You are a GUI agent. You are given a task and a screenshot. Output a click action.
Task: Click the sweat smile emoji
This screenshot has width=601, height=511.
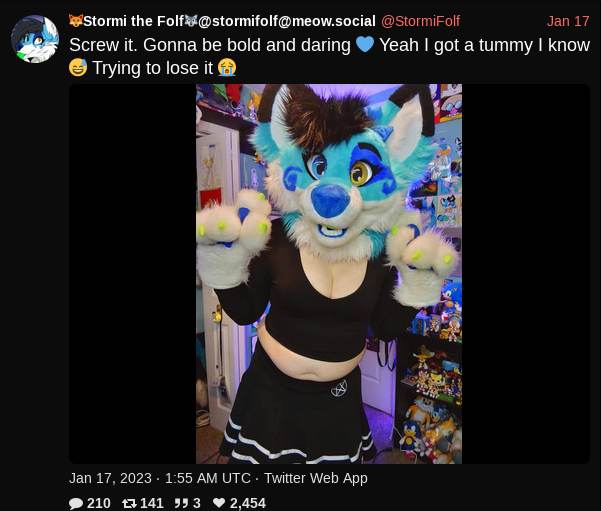point(78,68)
